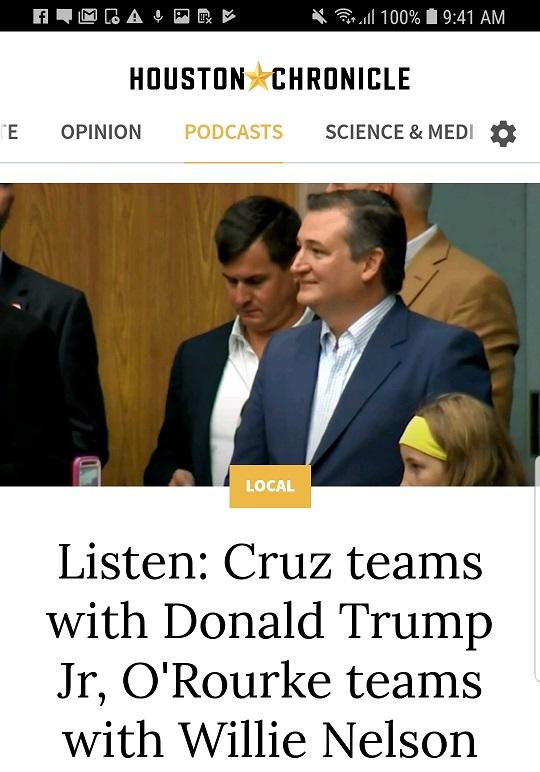Viewport: 540px width, 772px height.
Task: Tap the Facebook notification icon in status bar
Action: [x=40, y=17]
